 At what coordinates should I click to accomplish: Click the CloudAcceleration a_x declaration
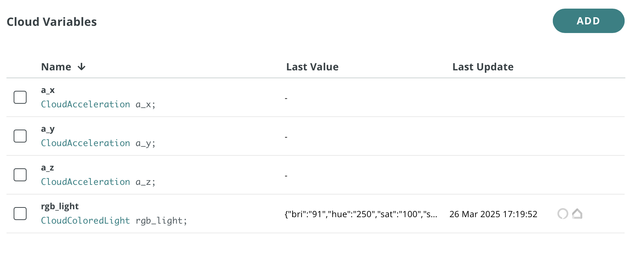click(98, 104)
